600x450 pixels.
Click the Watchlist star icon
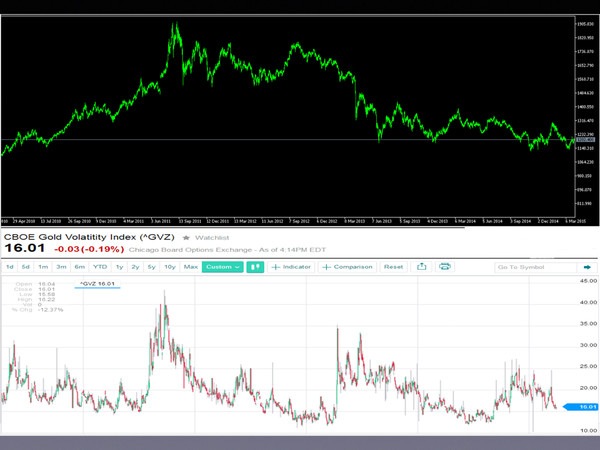click(186, 238)
